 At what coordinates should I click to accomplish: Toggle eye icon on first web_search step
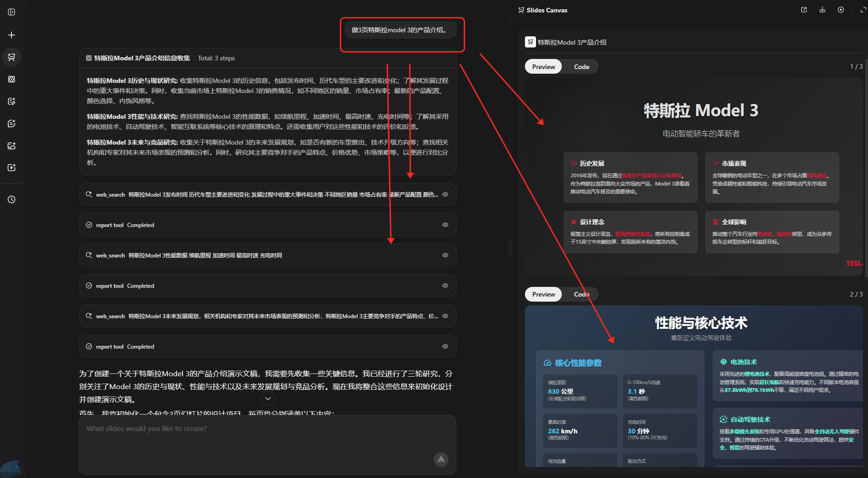[445, 194]
